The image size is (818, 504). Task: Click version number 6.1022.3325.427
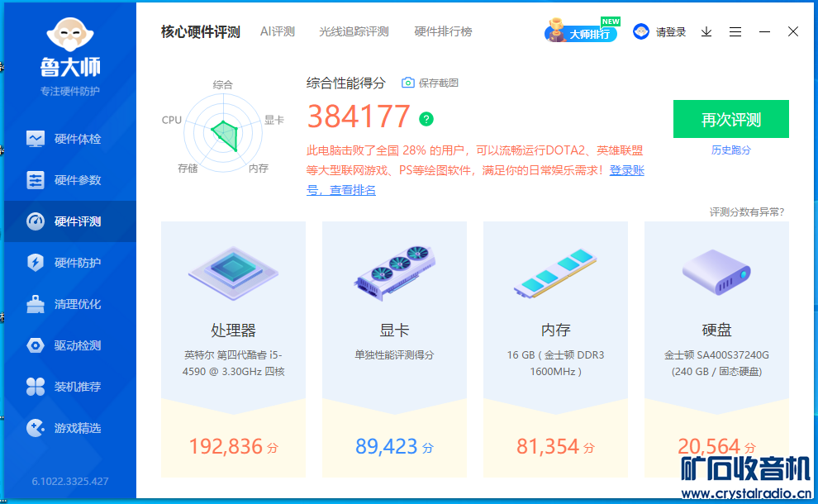coord(70,481)
